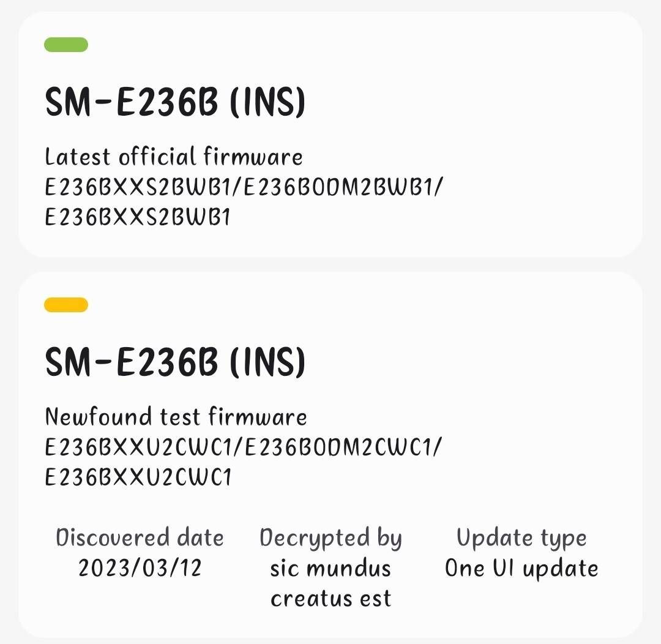
Task: Open the bottom firmware card
Action: click(x=330, y=453)
